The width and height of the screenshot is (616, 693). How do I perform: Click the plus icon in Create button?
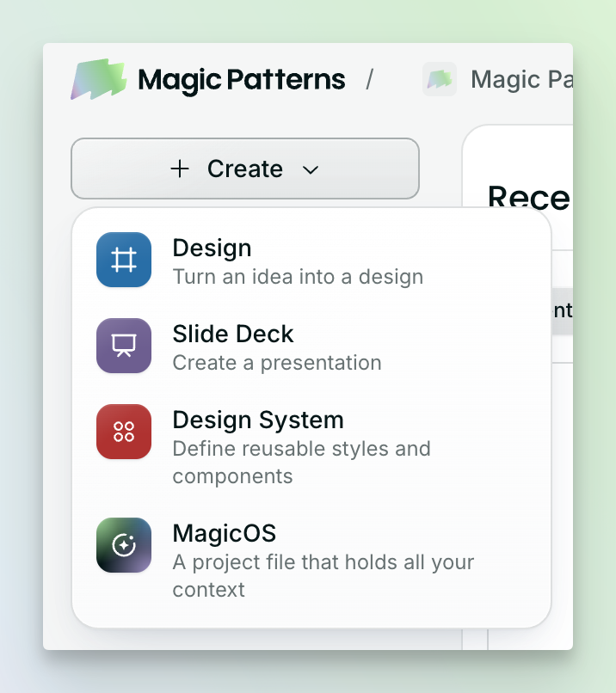(x=180, y=169)
